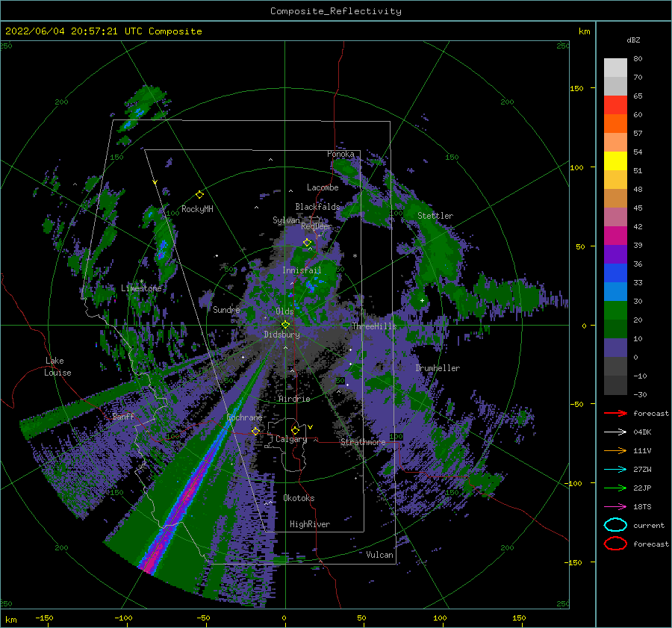Choose the cyan 27ZW arrow icon
The image size is (672, 628).
(615, 470)
